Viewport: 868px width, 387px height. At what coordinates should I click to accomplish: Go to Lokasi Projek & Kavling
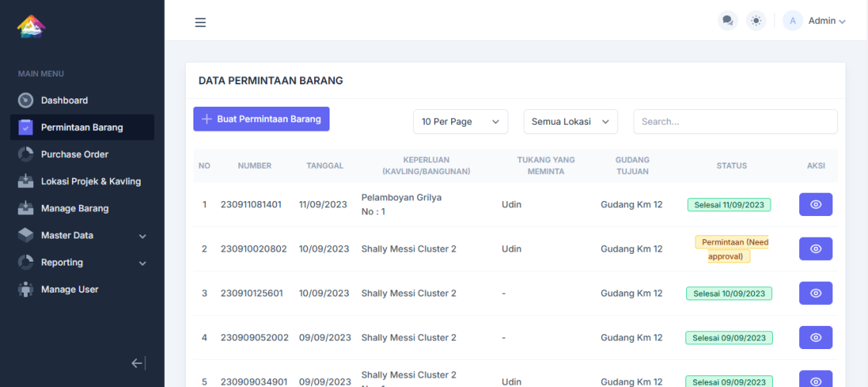[x=91, y=181]
